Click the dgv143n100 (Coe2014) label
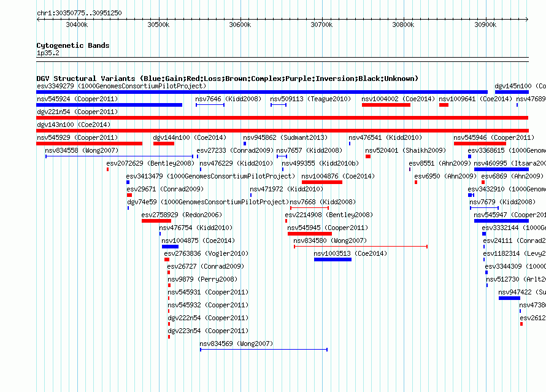Image resolution: width=546 pixels, height=392 pixels. tap(74, 125)
